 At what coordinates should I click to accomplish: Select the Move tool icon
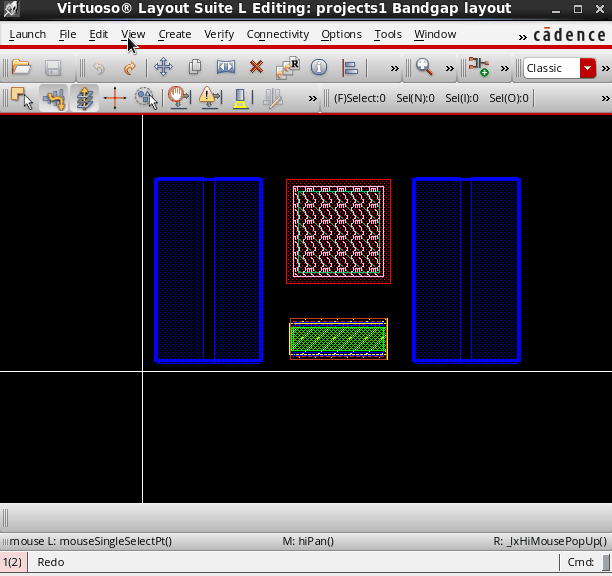[x=163, y=69]
